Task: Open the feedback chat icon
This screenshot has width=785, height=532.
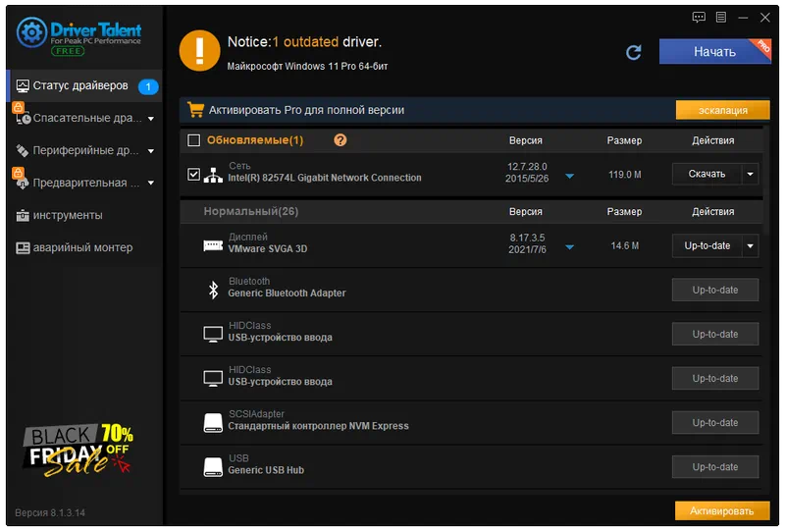Action: [x=699, y=18]
